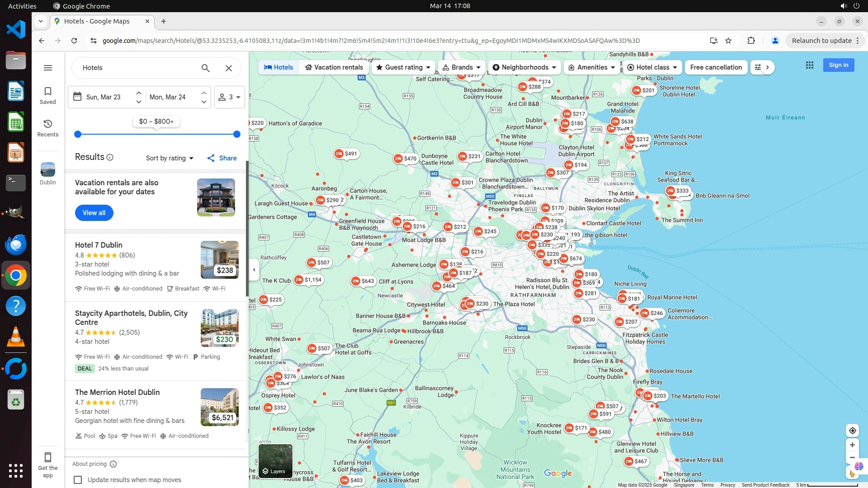Toggle the Free cancellation filter
The width and height of the screenshot is (868, 488).
[716, 67]
